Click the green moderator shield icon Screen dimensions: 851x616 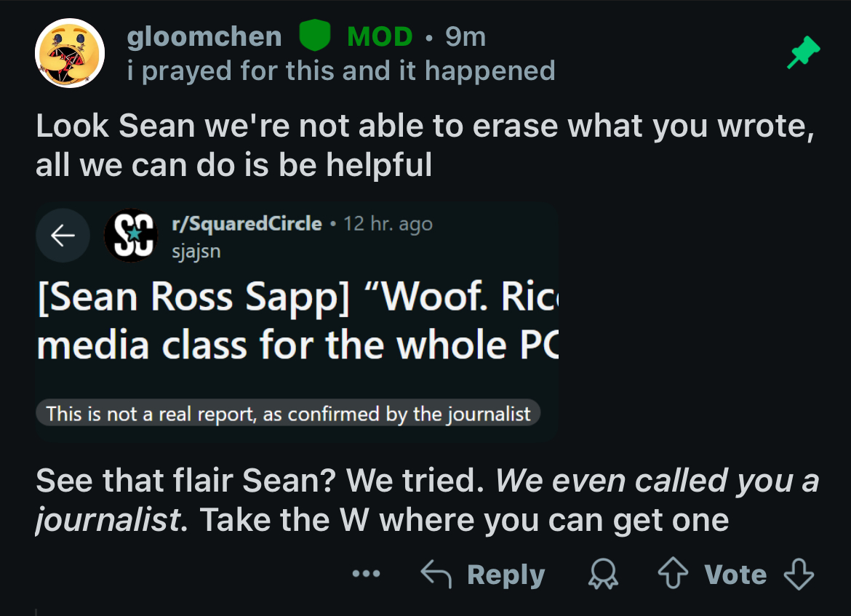pos(315,36)
